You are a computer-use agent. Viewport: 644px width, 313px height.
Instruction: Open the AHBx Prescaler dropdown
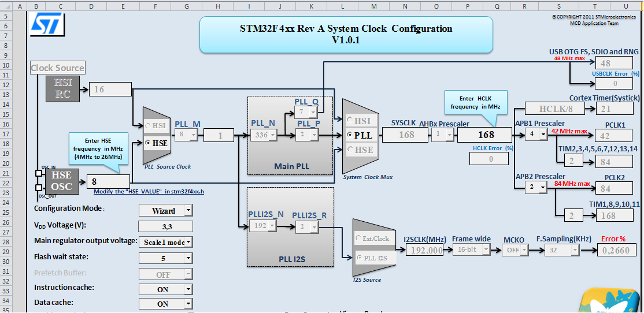449,134
